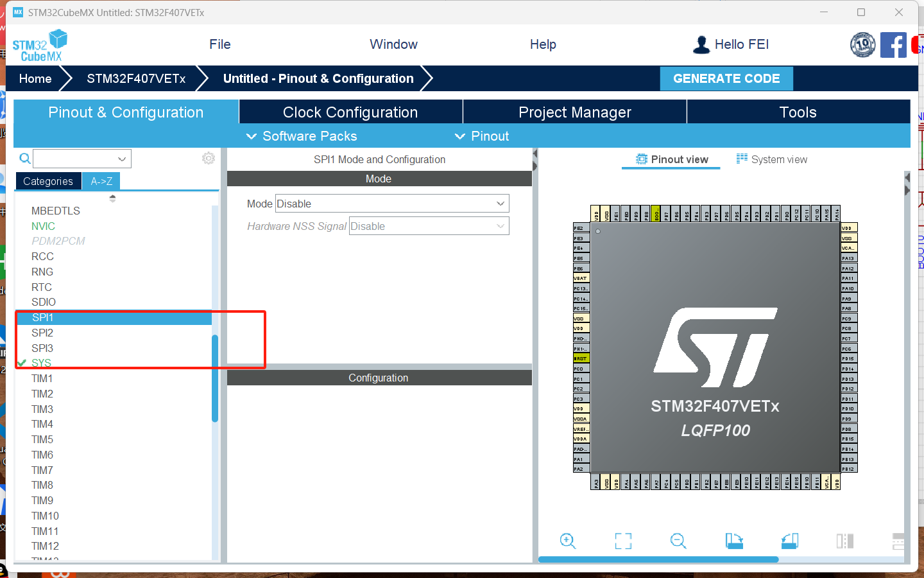Click pin PA13 on the chip
Screen dimensions: 924x578
click(x=849, y=258)
